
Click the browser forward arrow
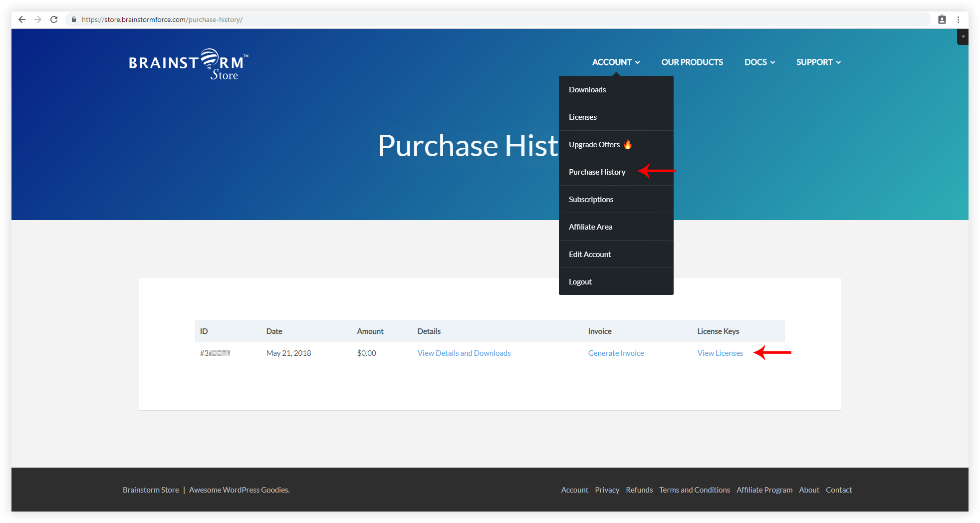(38, 19)
